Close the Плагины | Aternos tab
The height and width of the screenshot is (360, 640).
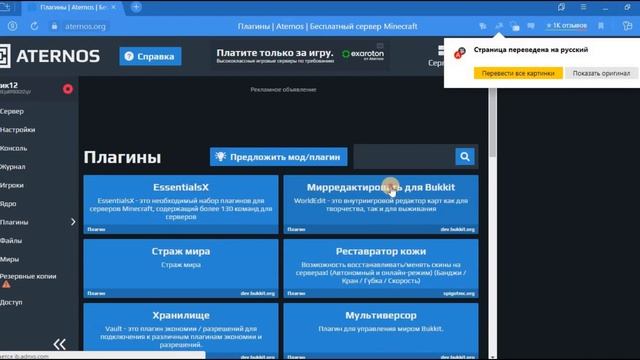[x=113, y=7]
